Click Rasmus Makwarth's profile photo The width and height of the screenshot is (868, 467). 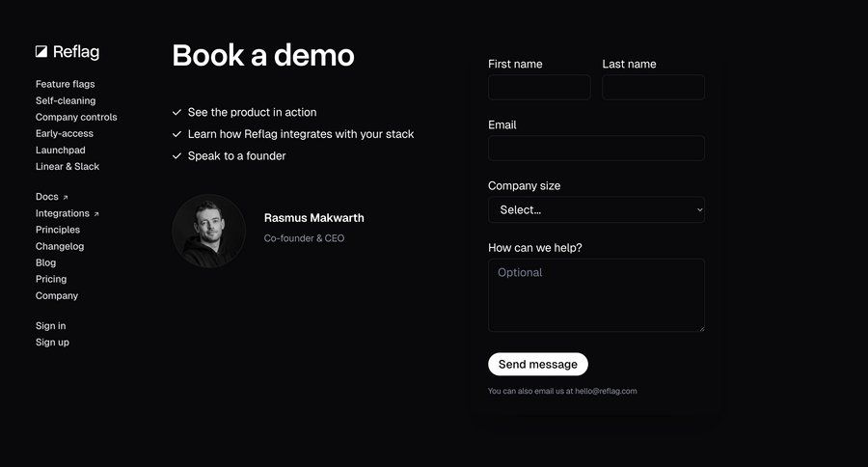pyautogui.click(x=208, y=231)
